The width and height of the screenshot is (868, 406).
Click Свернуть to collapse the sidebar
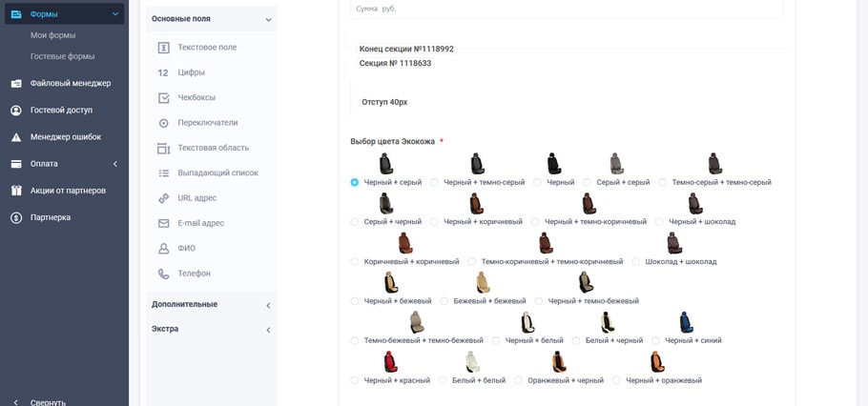(x=48, y=402)
